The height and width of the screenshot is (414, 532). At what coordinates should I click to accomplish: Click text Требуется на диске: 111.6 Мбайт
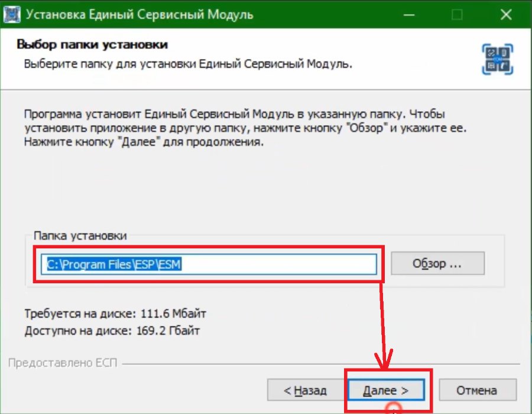pos(115,313)
